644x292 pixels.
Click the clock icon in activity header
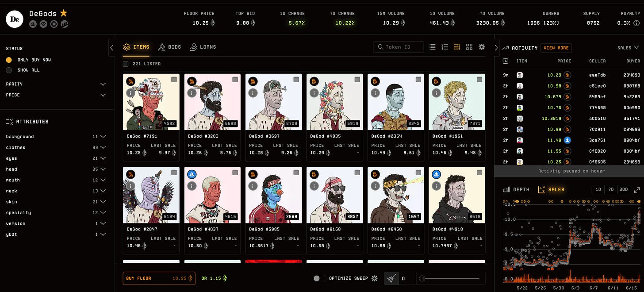506,61
